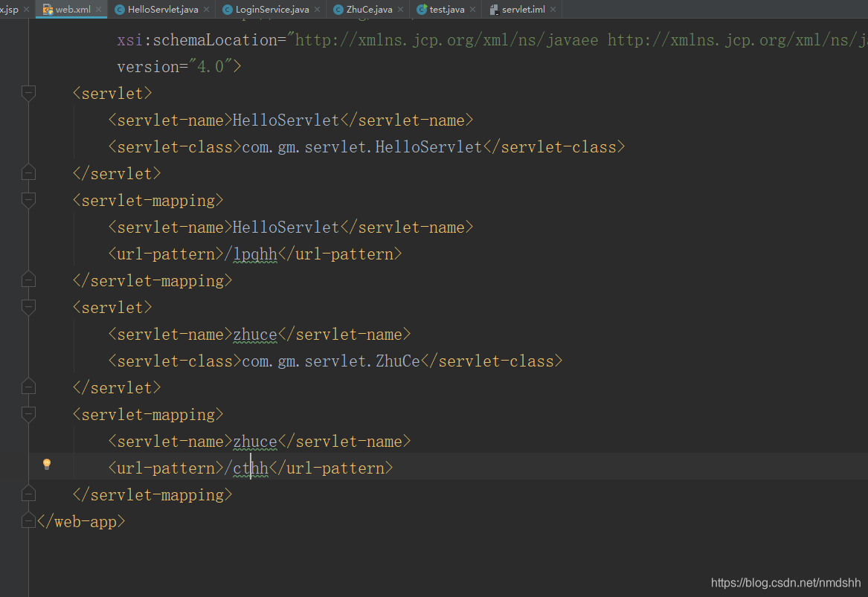Click the version="4.0" attribute line

(179, 66)
